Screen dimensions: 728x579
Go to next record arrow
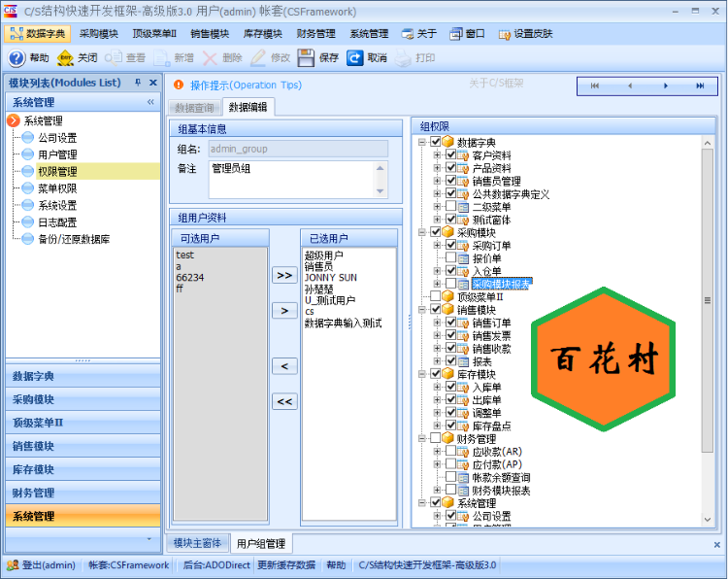[665, 85]
